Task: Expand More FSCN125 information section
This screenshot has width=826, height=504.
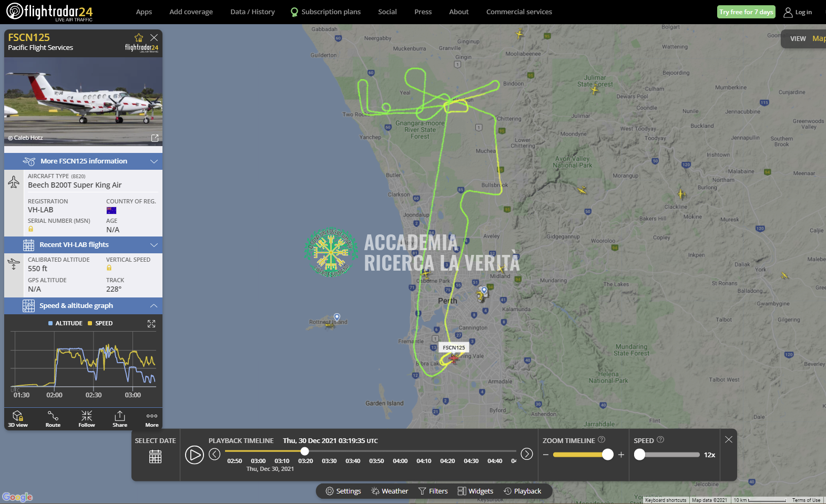Action: tap(84, 161)
